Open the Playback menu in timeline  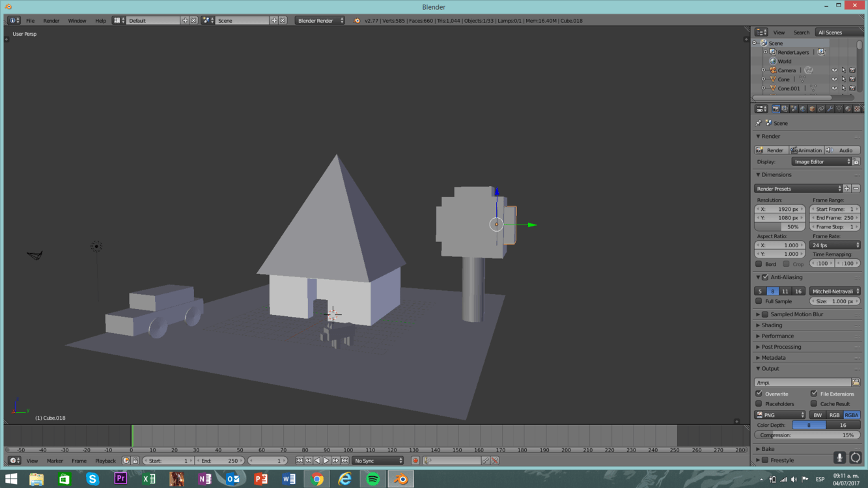[x=105, y=461]
